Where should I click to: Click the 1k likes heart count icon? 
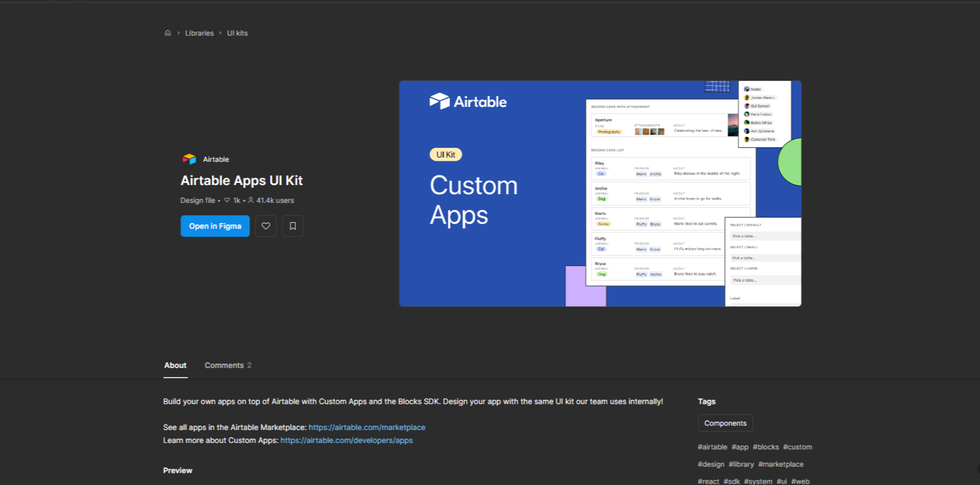coord(227,200)
